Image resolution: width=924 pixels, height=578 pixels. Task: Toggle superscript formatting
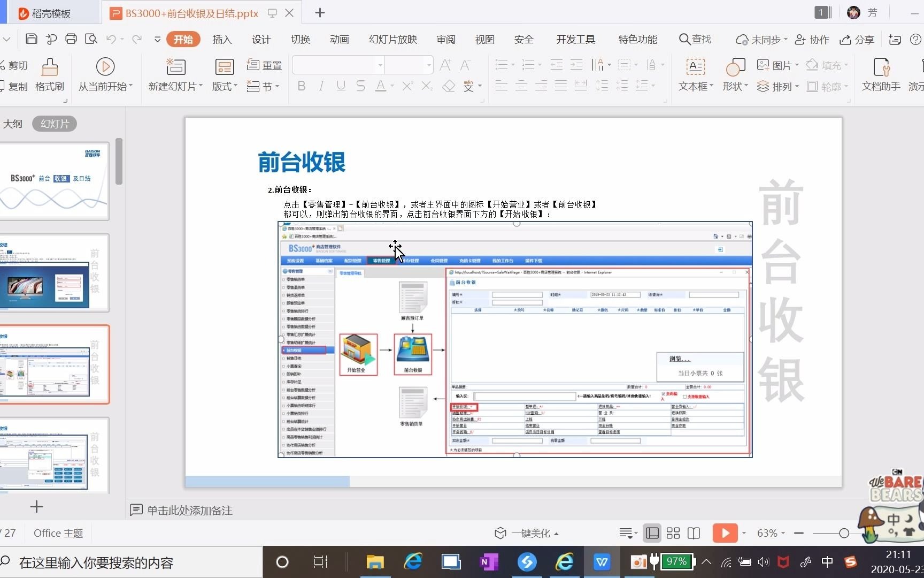point(407,86)
